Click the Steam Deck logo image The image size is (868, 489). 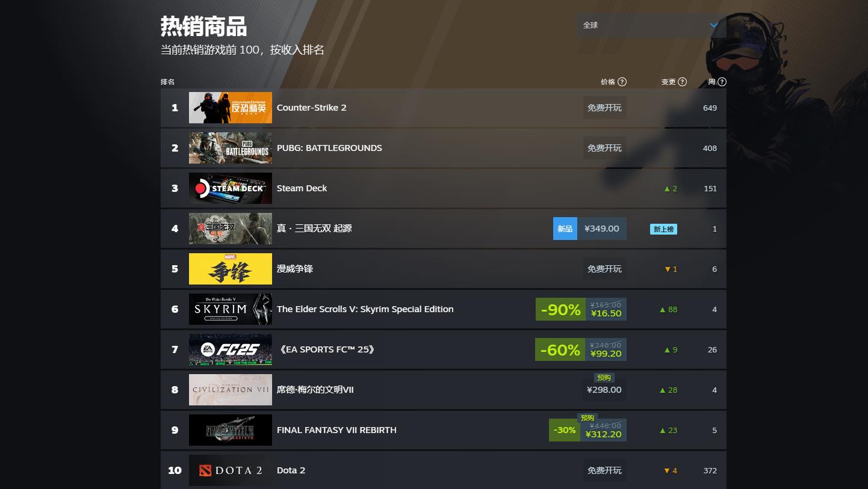231,188
